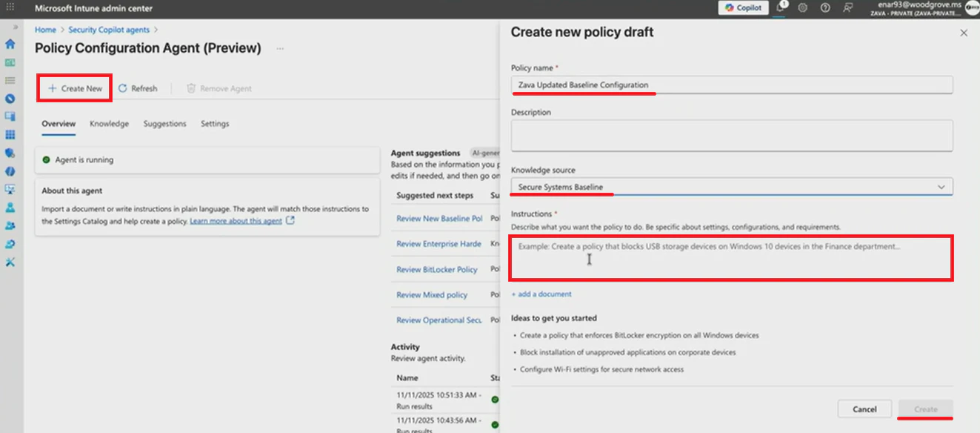Click the Suggested next steps column header

click(x=435, y=196)
